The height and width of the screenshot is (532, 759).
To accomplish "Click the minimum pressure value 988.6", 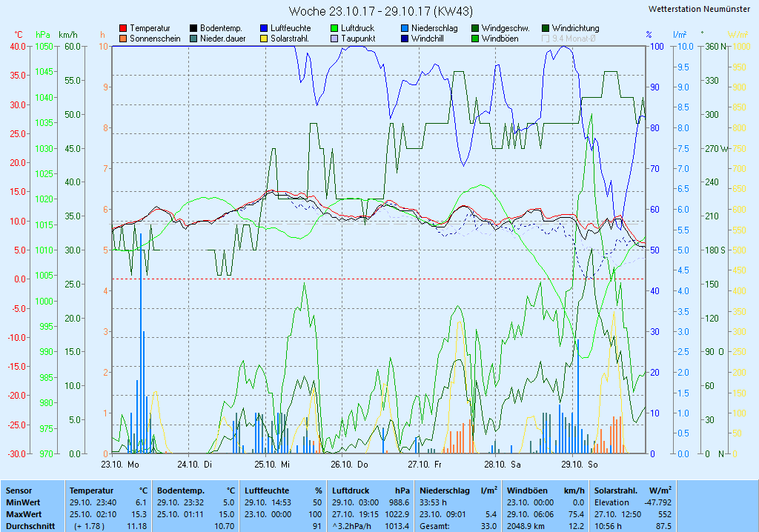I will click(400, 502).
